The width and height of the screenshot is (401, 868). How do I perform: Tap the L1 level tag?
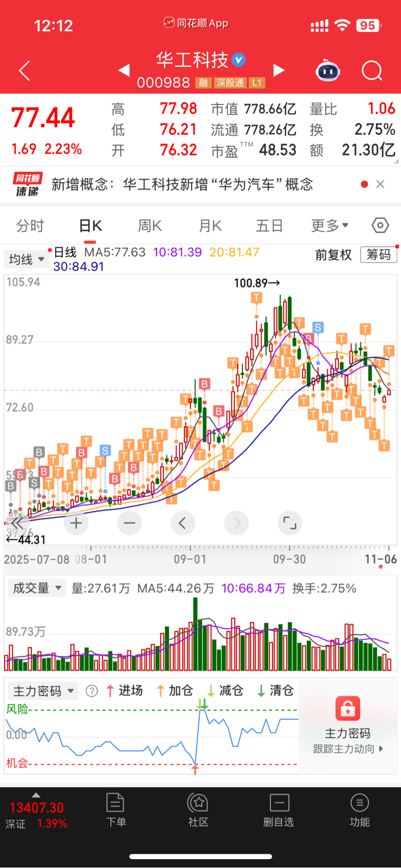click(x=256, y=83)
